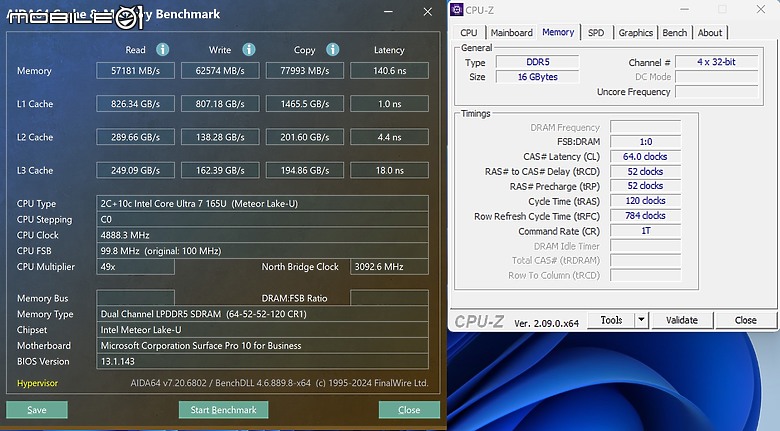This screenshot has width=780, height=431.
Task: Click the Hypervisor label
Action: (x=37, y=383)
